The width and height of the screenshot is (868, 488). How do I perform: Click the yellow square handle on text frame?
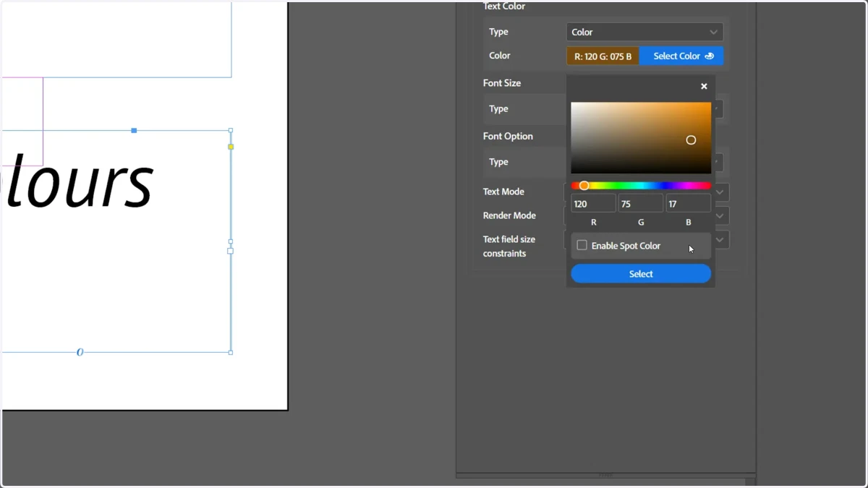click(x=231, y=147)
